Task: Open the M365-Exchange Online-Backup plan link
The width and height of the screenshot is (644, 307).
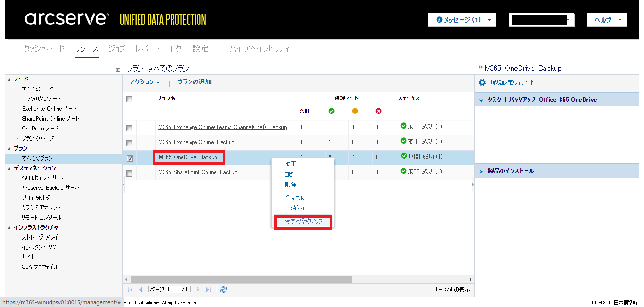Action: (197, 142)
